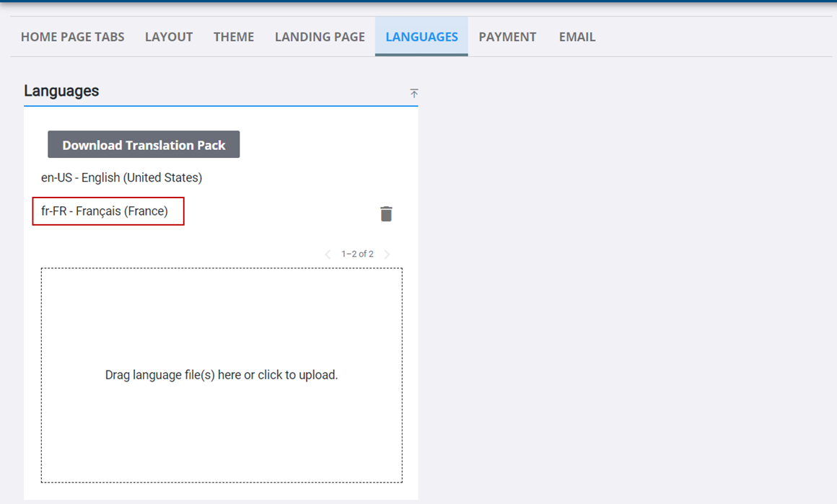The image size is (837, 504).
Task: Click the language file upload drop zone
Action: tap(222, 374)
